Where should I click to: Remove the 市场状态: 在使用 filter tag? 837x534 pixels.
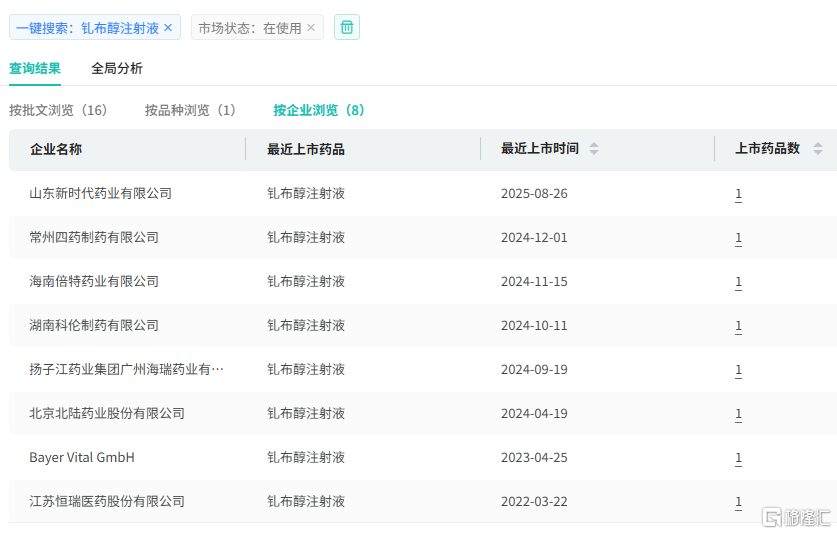[x=311, y=28]
